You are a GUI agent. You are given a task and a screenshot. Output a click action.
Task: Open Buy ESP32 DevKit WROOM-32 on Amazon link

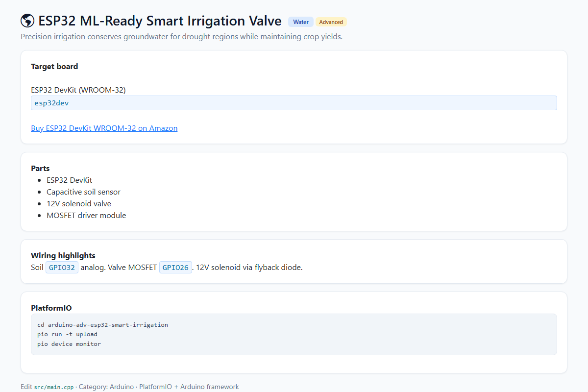coord(104,128)
